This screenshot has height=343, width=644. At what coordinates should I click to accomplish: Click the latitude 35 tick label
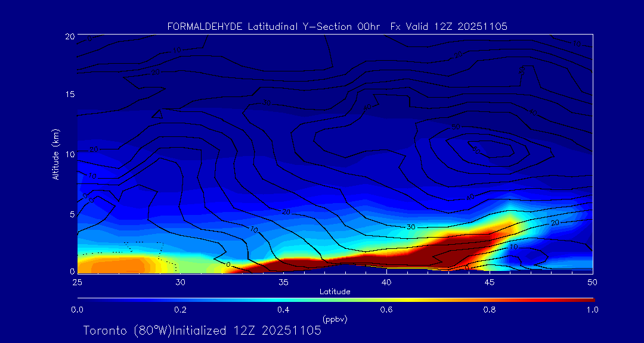click(283, 282)
